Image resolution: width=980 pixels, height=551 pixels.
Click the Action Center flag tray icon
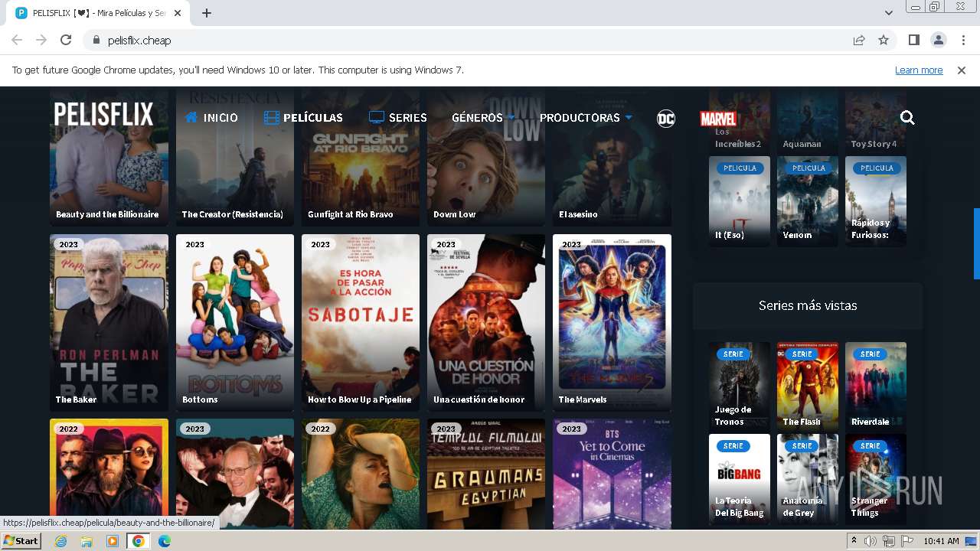907,541
